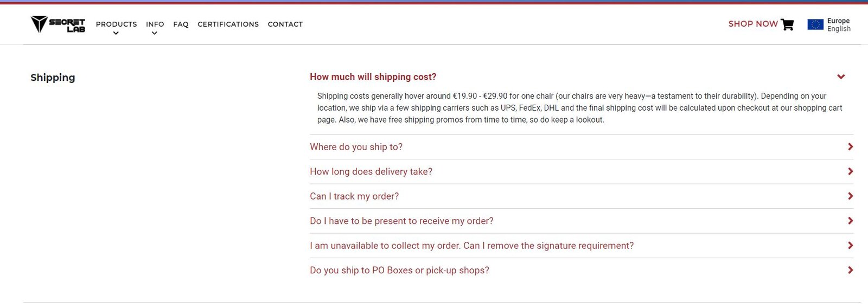Image resolution: width=868 pixels, height=308 pixels.
Task: Expand Do I have to be present question
Action: pyautogui.click(x=401, y=221)
